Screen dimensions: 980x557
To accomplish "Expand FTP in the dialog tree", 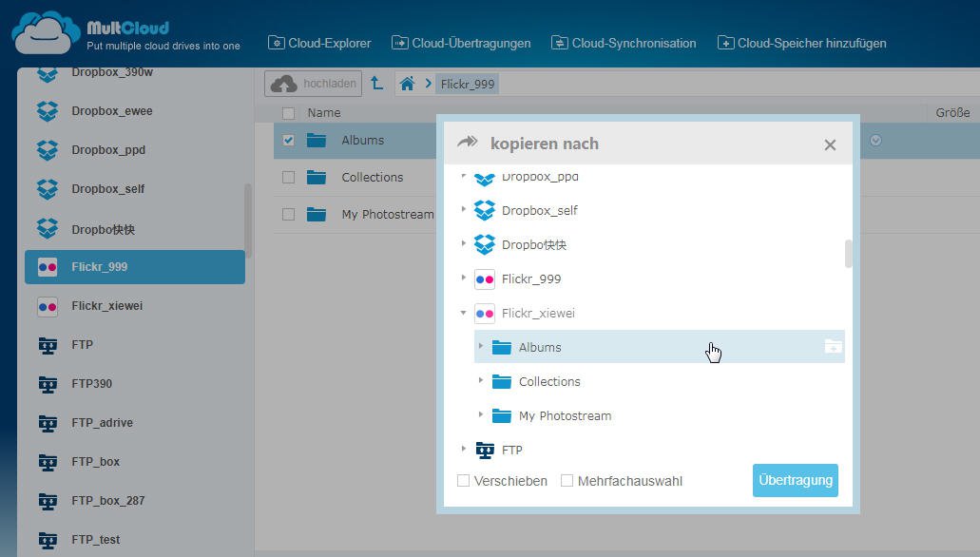I will [x=463, y=449].
